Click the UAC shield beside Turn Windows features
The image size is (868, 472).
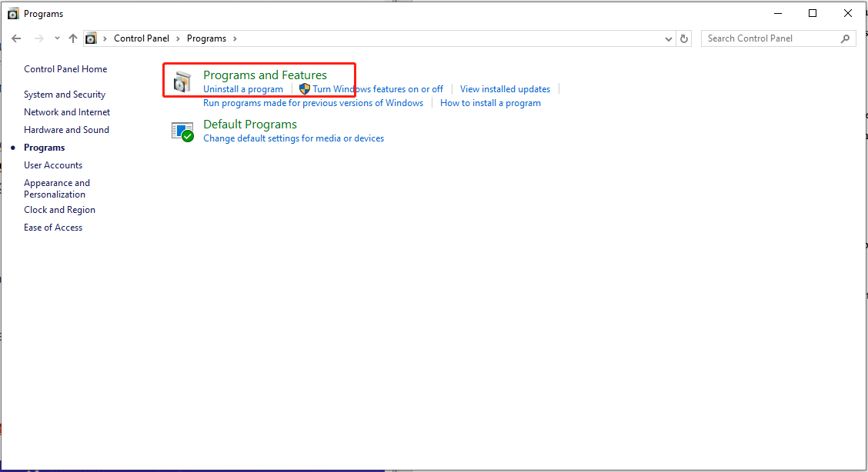pos(304,88)
